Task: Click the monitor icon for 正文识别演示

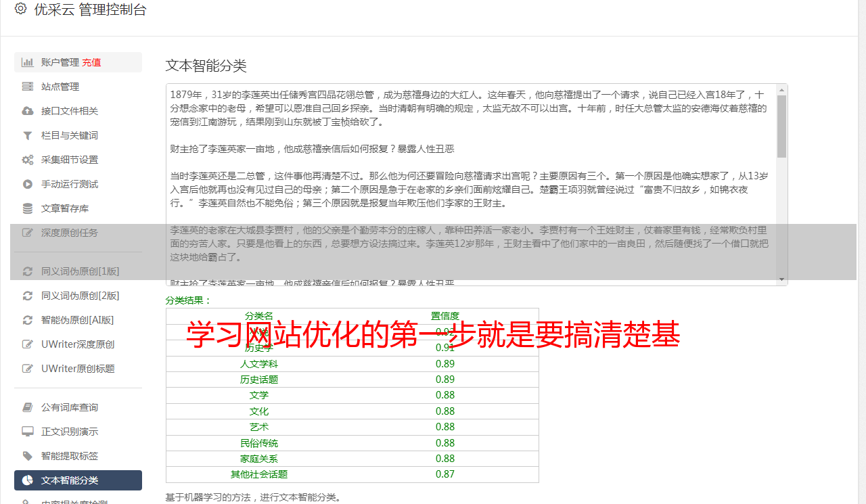Action: point(28,432)
